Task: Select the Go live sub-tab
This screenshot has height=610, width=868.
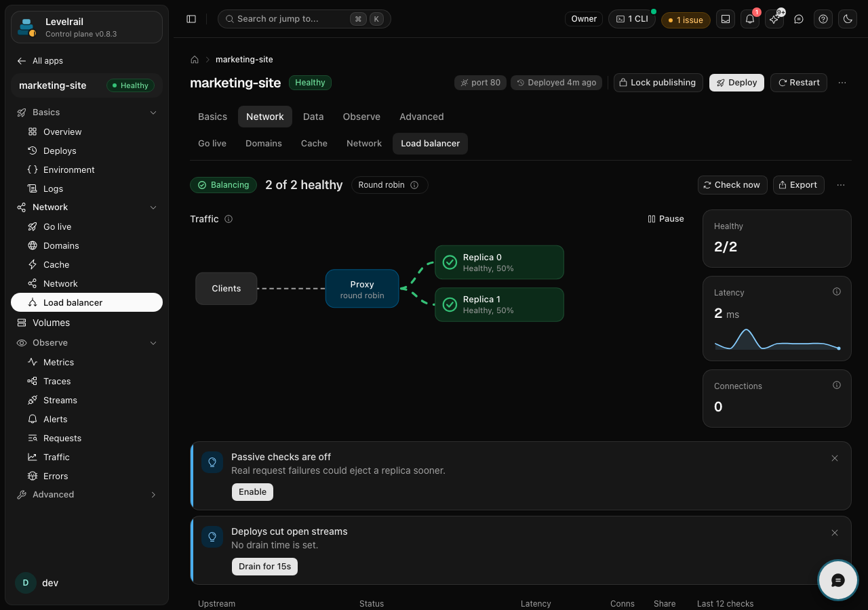Action: (x=212, y=144)
